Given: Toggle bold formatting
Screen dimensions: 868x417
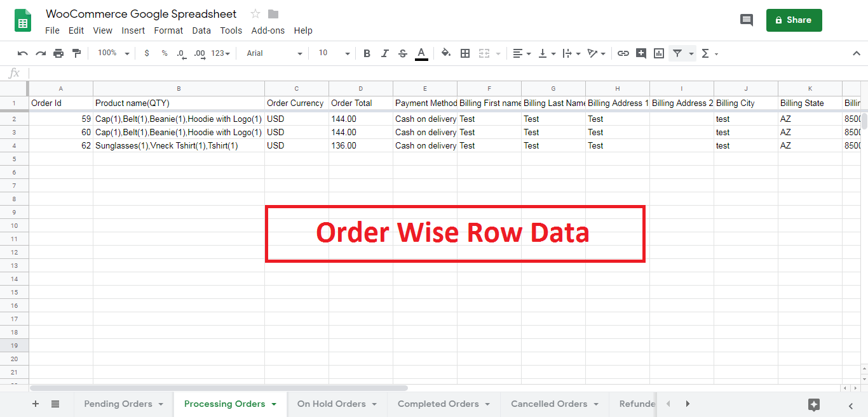Looking at the screenshot, I should [367, 53].
